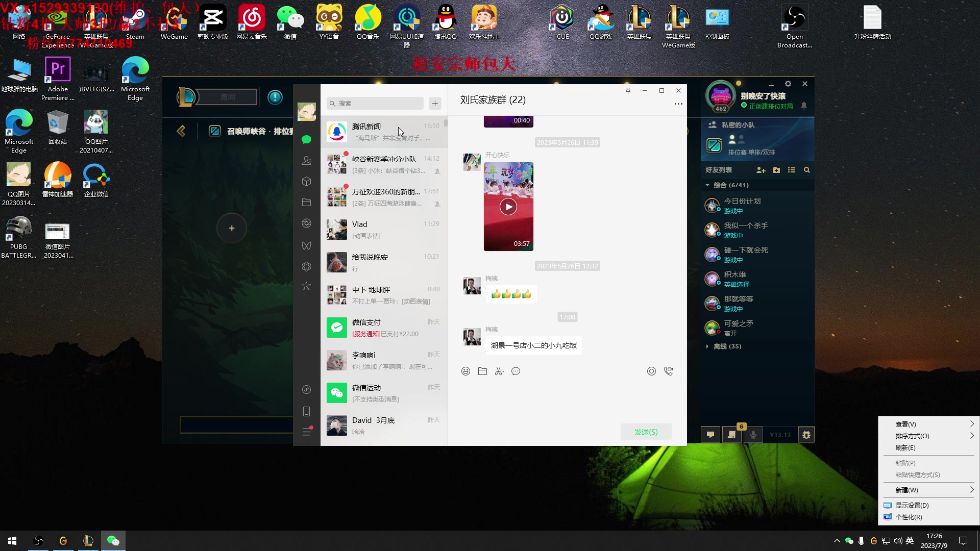Image resolution: width=980 pixels, height=551 pixels.
Task: Click WeChat profile avatar at sidebar top
Action: pyautogui.click(x=306, y=111)
